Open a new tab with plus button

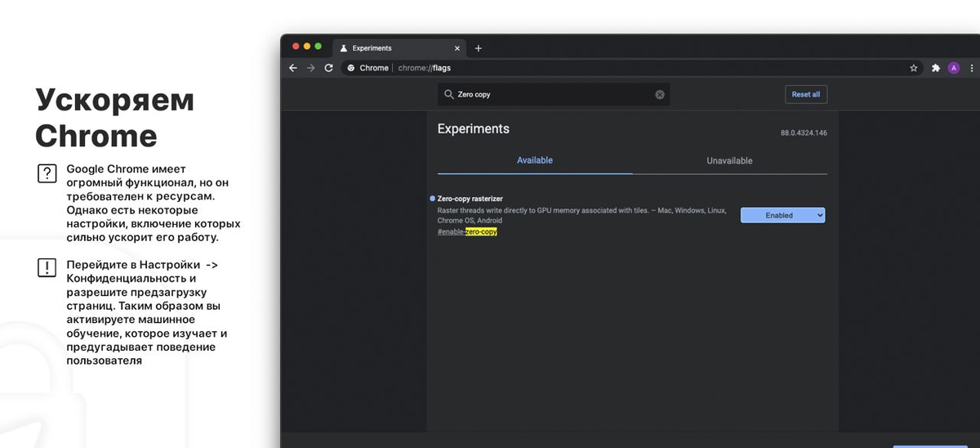click(479, 48)
